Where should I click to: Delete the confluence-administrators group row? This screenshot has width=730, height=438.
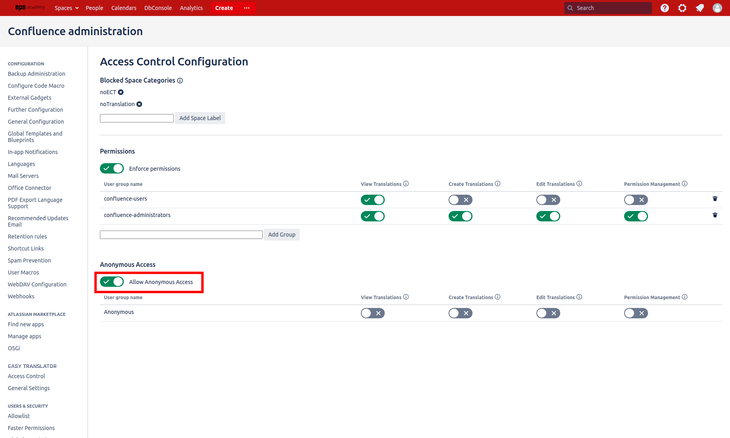coord(715,215)
